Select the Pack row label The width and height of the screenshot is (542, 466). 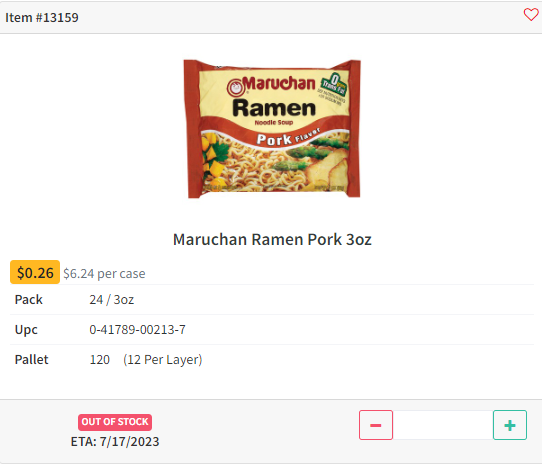pos(29,300)
